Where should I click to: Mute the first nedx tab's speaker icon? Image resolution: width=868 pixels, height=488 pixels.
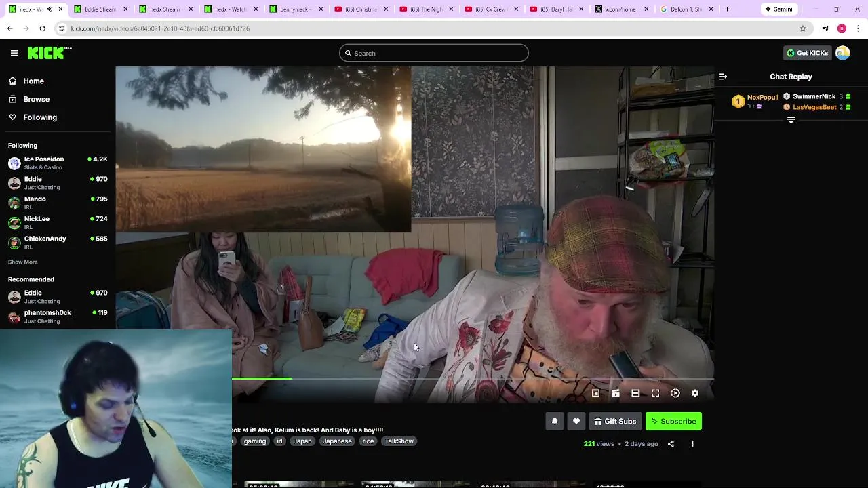(49, 9)
